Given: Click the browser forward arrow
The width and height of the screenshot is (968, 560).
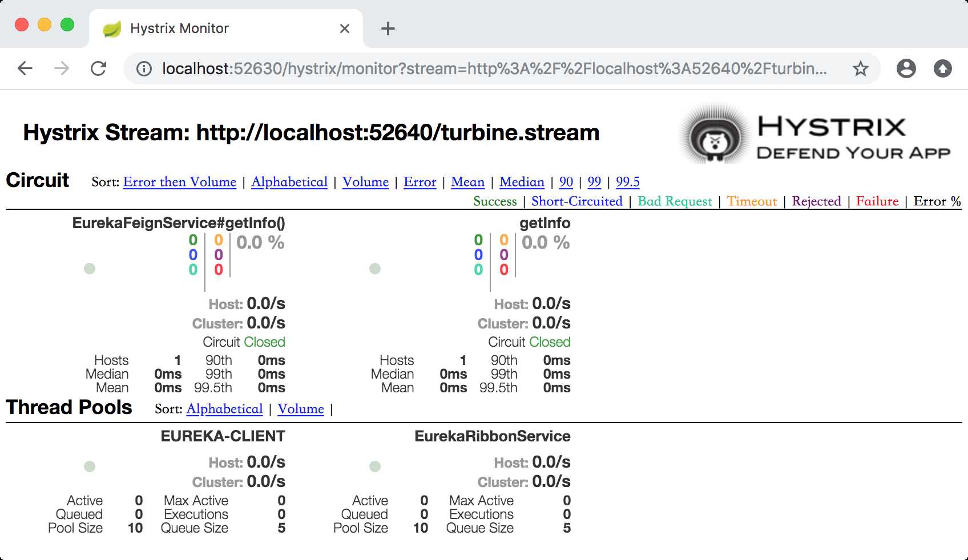Looking at the screenshot, I should [x=62, y=69].
